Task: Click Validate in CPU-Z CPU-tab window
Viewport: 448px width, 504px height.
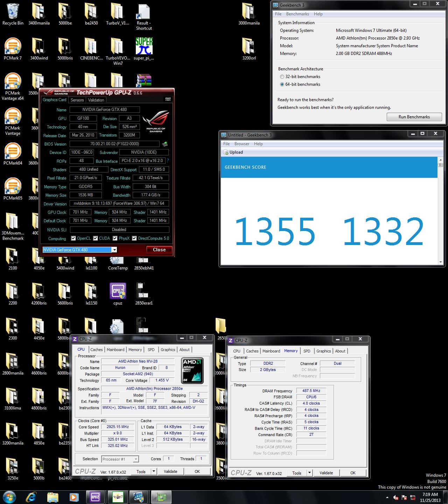Action: 170,471
